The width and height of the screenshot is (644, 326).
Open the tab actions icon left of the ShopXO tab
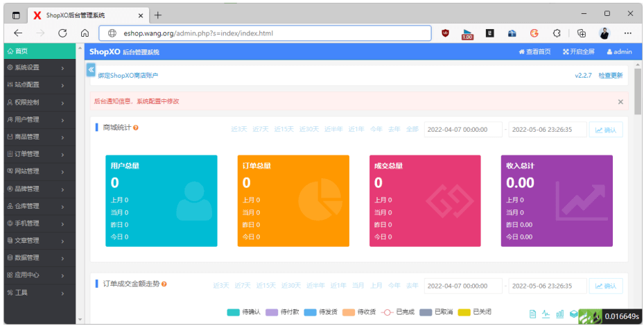pyautogui.click(x=16, y=16)
